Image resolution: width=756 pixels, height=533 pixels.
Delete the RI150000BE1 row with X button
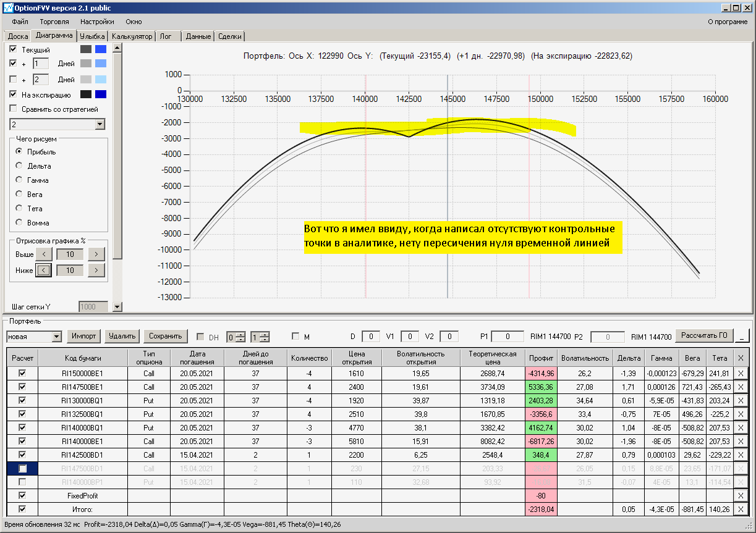(x=741, y=374)
